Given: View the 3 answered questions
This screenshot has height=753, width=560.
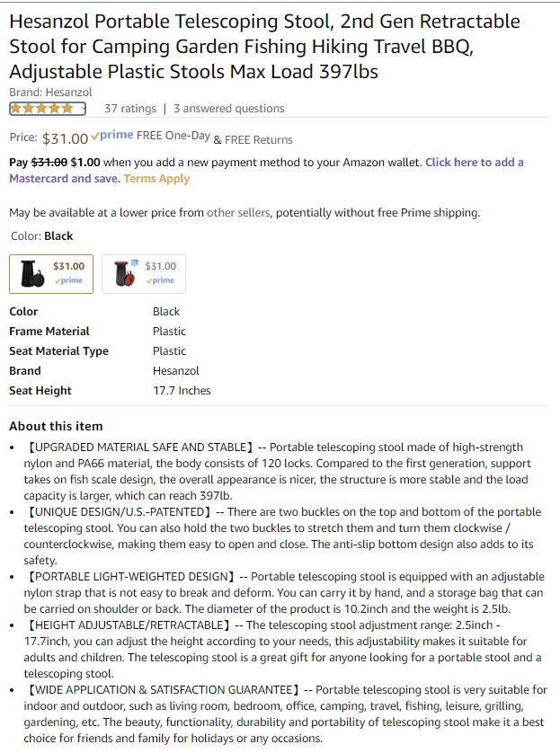Looking at the screenshot, I should click(228, 109).
